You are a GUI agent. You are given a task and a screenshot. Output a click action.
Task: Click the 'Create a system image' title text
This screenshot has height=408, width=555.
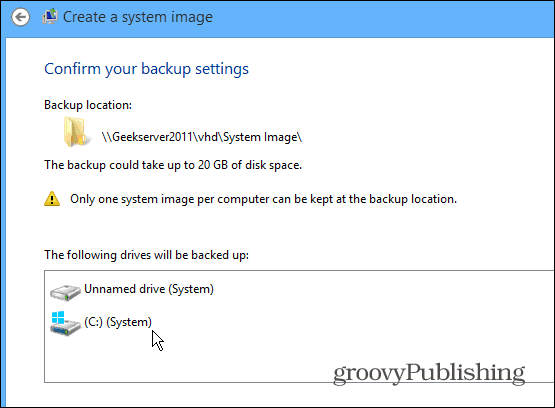[x=138, y=17]
